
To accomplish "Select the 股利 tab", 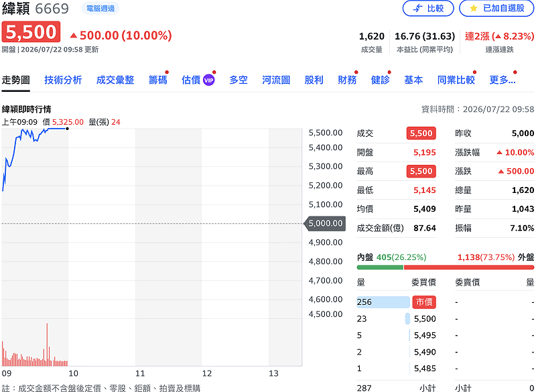I will tap(314, 80).
